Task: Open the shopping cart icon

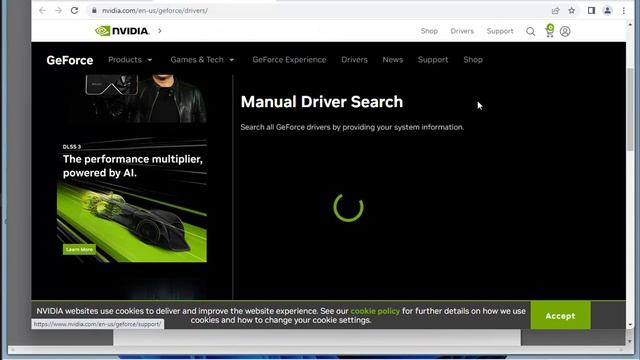Action: (549, 31)
